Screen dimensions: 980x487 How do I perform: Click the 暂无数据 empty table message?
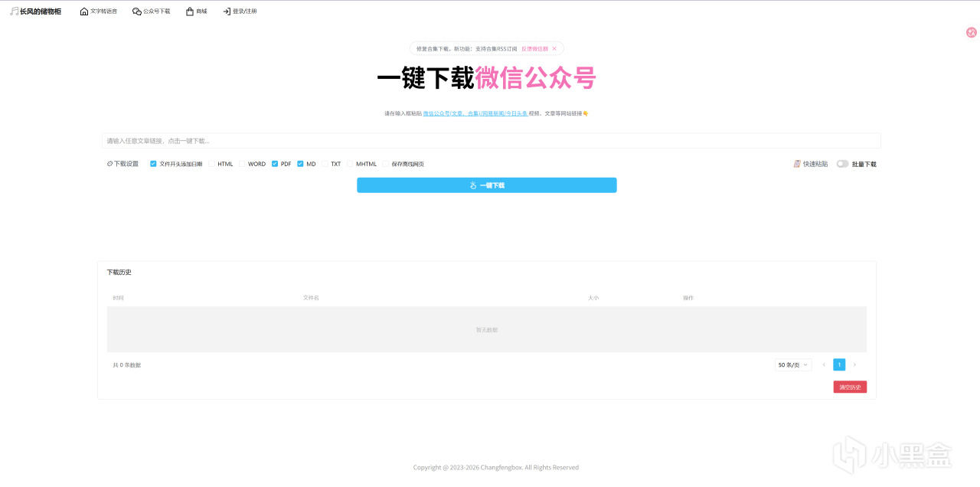pos(487,330)
